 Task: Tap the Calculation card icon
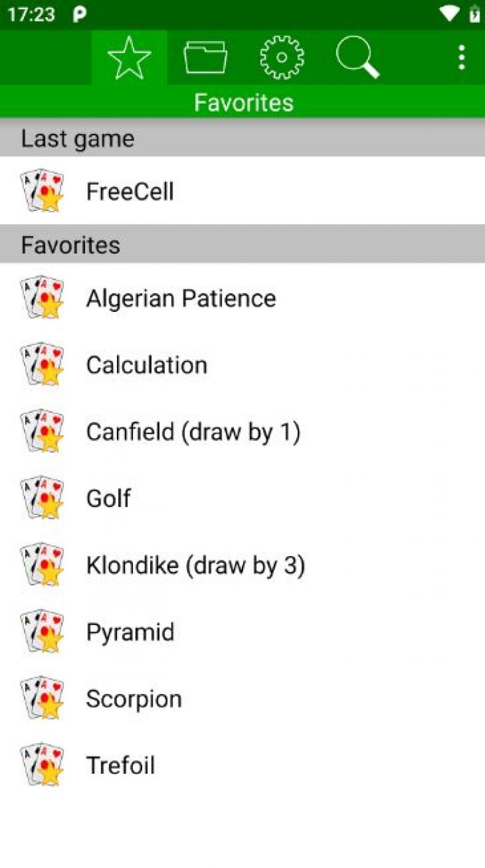click(x=42, y=365)
